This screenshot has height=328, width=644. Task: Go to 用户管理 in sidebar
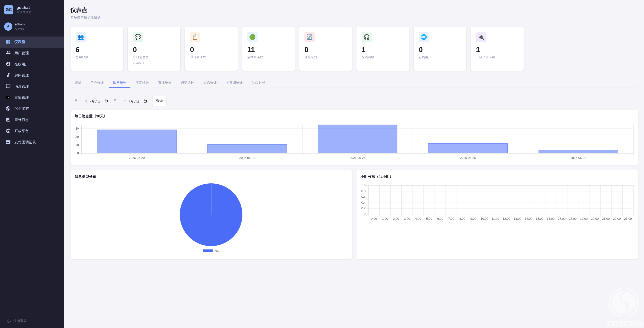32,53
